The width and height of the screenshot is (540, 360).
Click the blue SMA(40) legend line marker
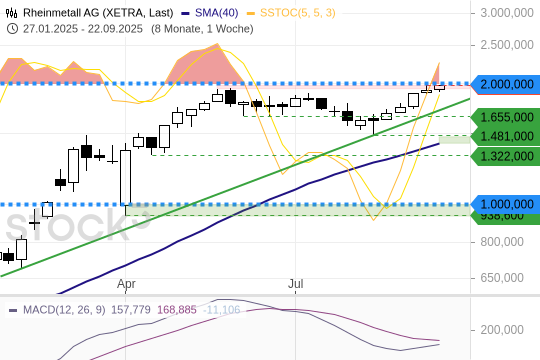click(185, 13)
